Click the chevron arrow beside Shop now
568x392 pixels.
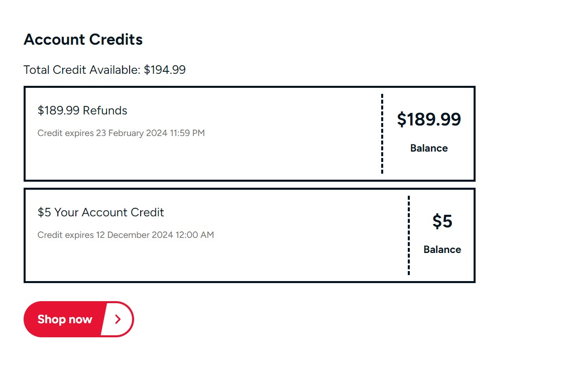118,319
